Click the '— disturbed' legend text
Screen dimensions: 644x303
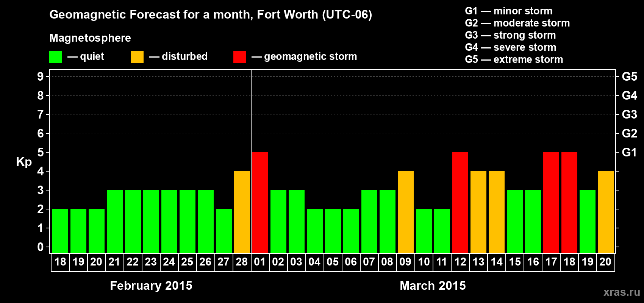coord(178,56)
